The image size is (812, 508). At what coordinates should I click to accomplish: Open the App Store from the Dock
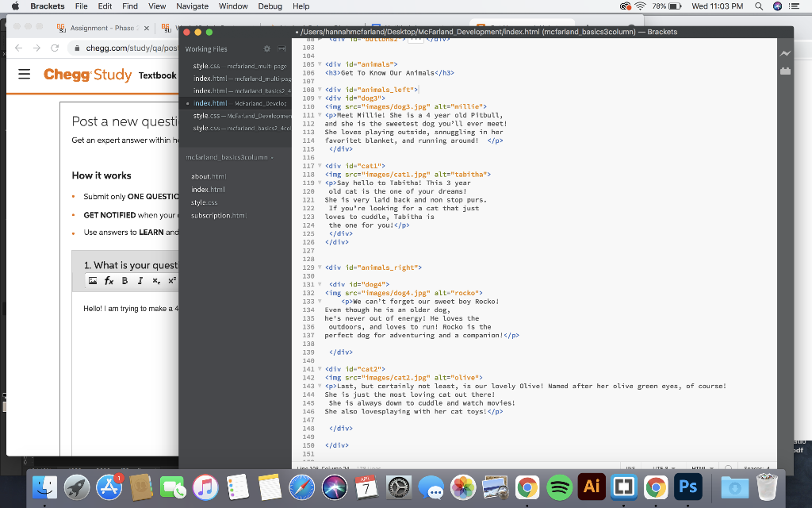pos(109,487)
